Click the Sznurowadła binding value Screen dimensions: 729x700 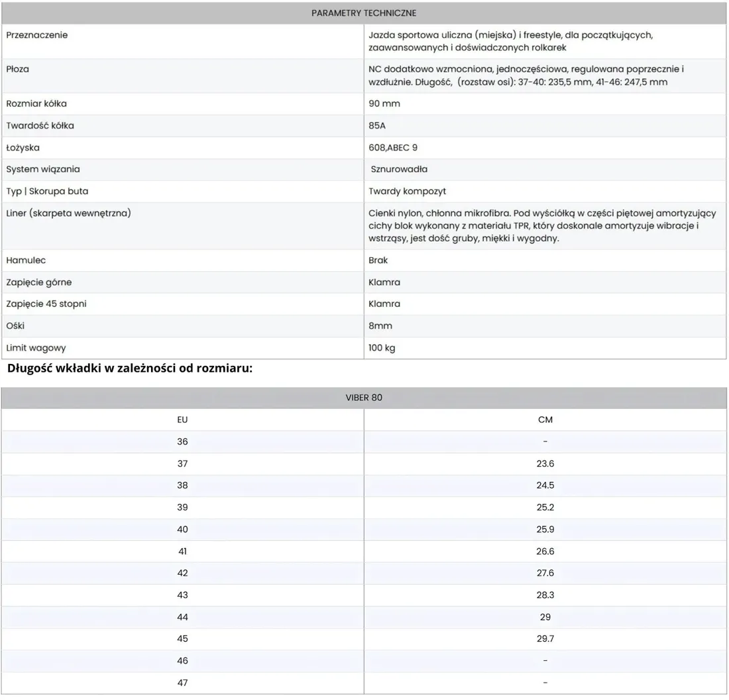tap(399, 169)
